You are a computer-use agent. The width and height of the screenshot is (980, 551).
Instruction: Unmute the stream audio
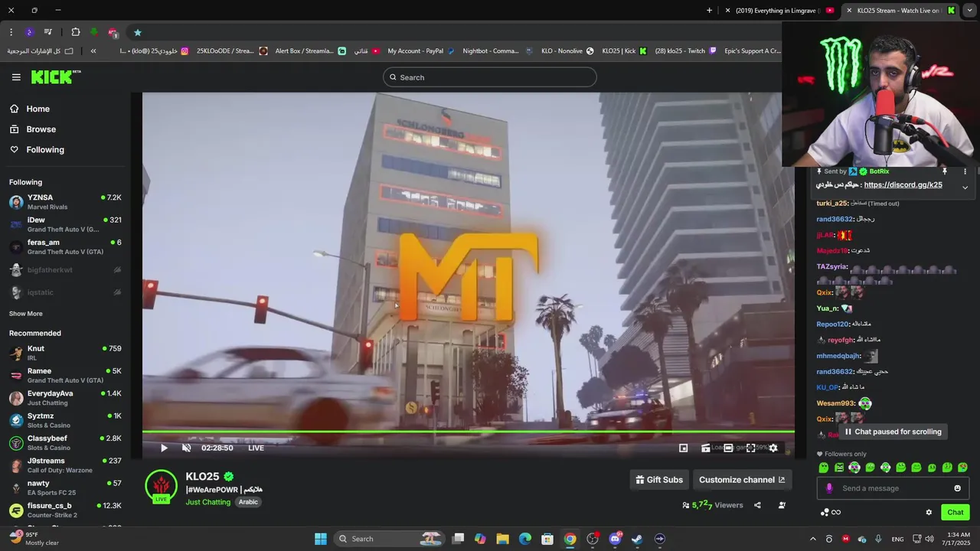tap(187, 448)
